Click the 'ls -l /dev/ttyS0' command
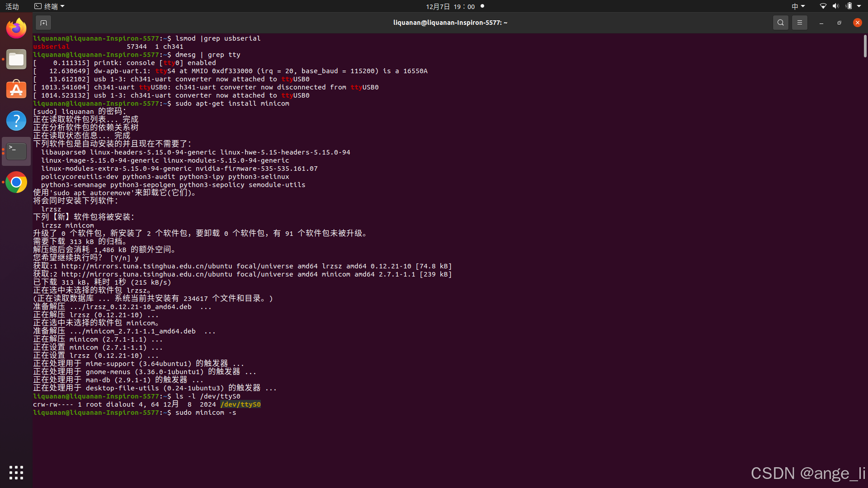The image size is (868, 488). (x=208, y=396)
